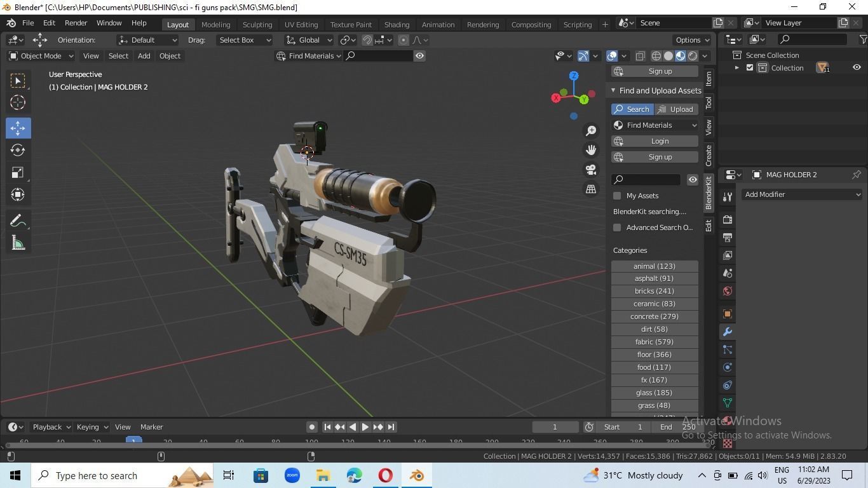Expand the Object Mode dropdown
The height and width of the screenshot is (488, 868).
pos(41,56)
